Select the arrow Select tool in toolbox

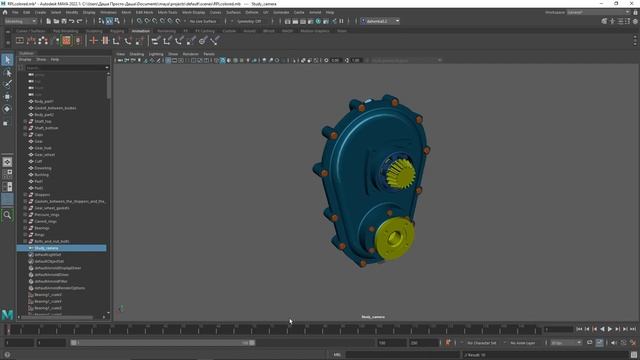pyautogui.click(x=7, y=60)
